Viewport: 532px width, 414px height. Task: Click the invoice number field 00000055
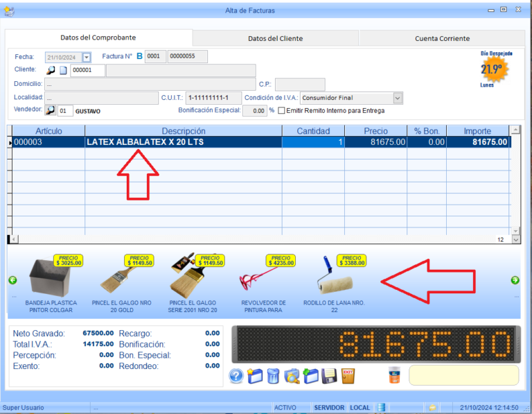pyautogui.click(x=187, y=56)
